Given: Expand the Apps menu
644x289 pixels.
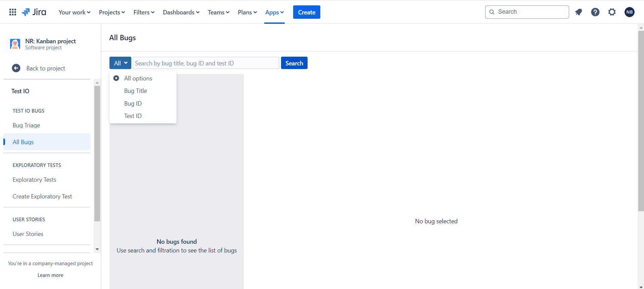Looking at the screenshot, I should [x=274, y=12].
